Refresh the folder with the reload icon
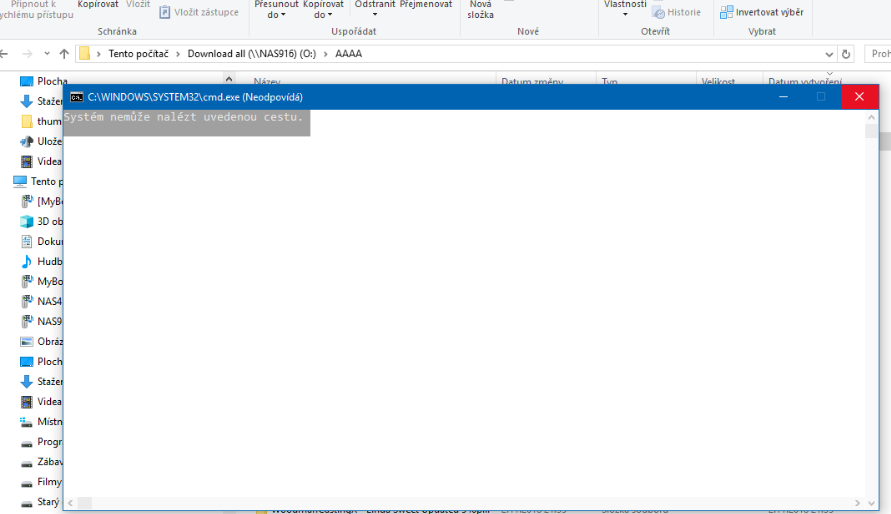Screen dimensions: 891x514 pos(847,54)
